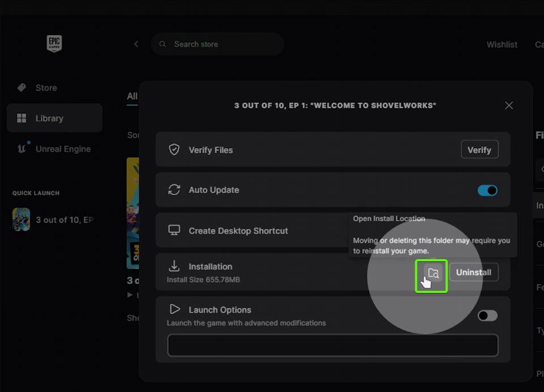Click the Unreal Engine logo icon
Screen dimensions: 544x392
click(22, 149)
